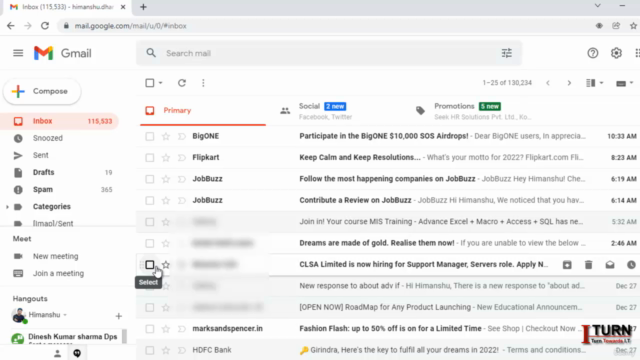Select the Flipkart email checkbox

point(150,158)
